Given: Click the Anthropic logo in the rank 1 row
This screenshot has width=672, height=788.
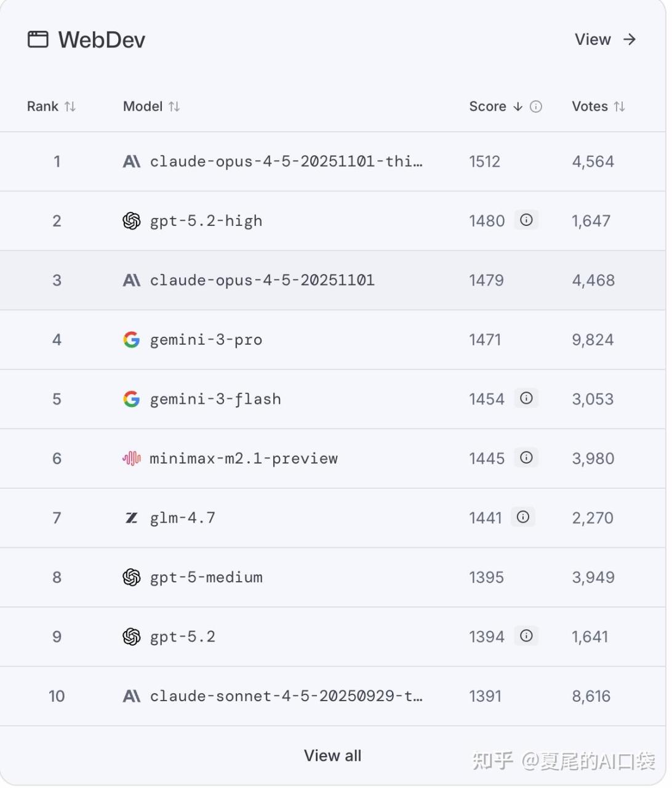Looking at the screenshot, I should pyautogui.click(x=131, y=161).
